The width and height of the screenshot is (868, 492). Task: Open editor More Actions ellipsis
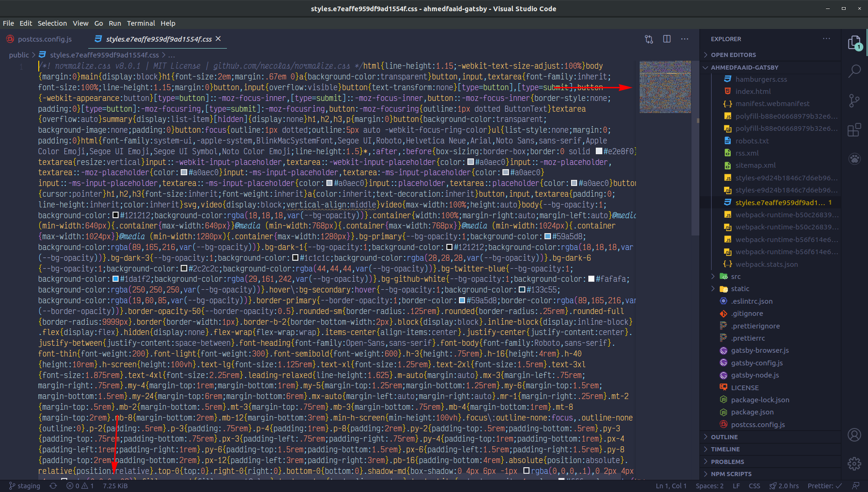685,39
